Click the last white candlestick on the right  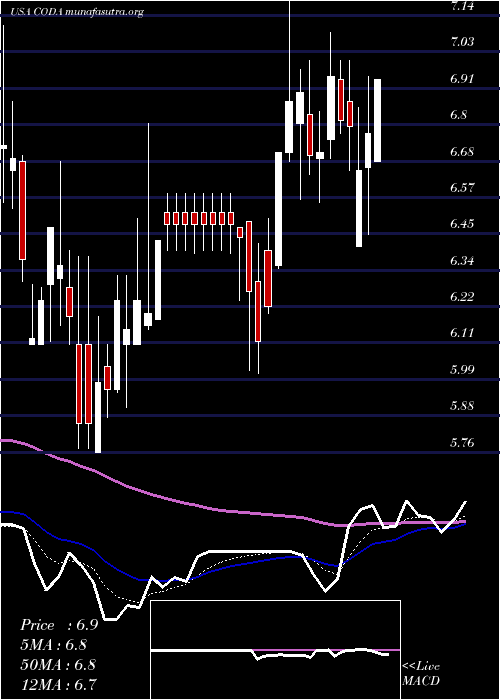[377, 120]
